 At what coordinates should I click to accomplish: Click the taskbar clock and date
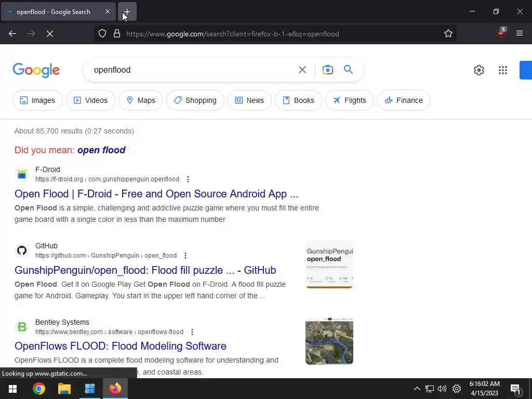click(x=485, y=389)
